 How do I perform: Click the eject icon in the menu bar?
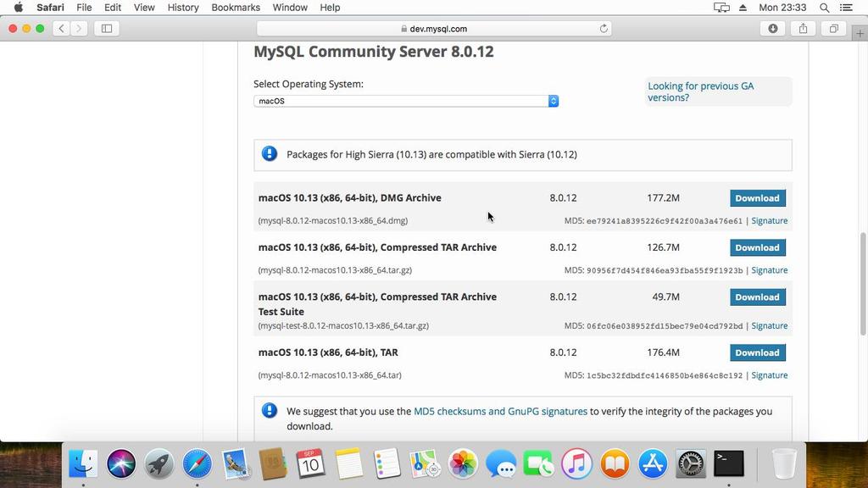[743, 7]
